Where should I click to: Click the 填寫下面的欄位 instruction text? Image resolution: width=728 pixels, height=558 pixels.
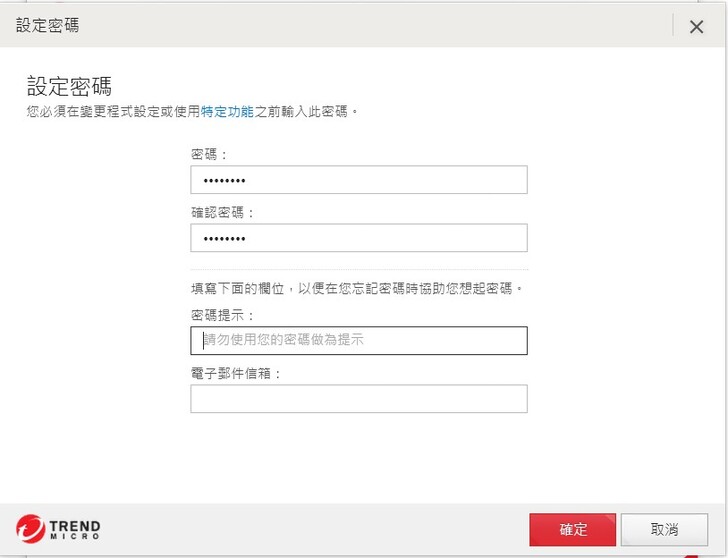coord(357,288)
